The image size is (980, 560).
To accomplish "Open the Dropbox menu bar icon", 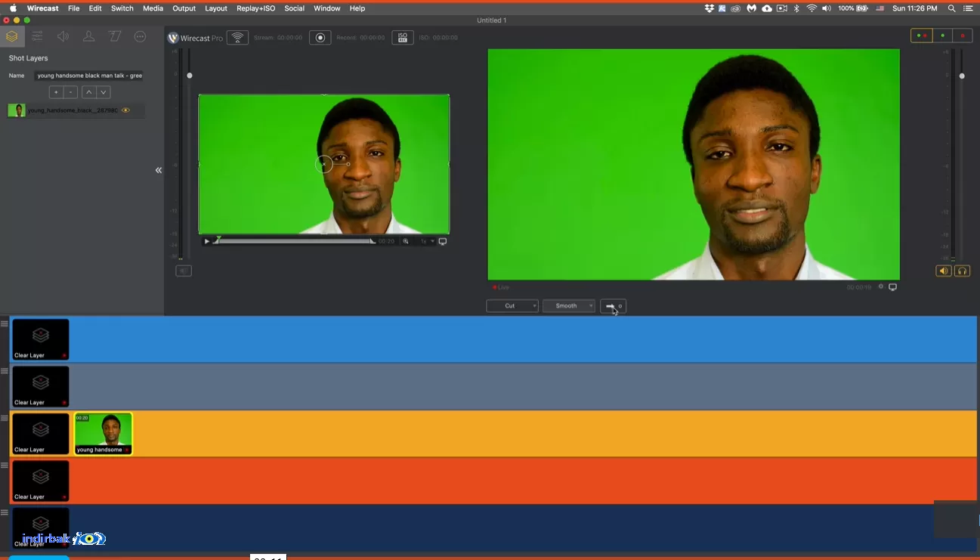I will [709, 8].
